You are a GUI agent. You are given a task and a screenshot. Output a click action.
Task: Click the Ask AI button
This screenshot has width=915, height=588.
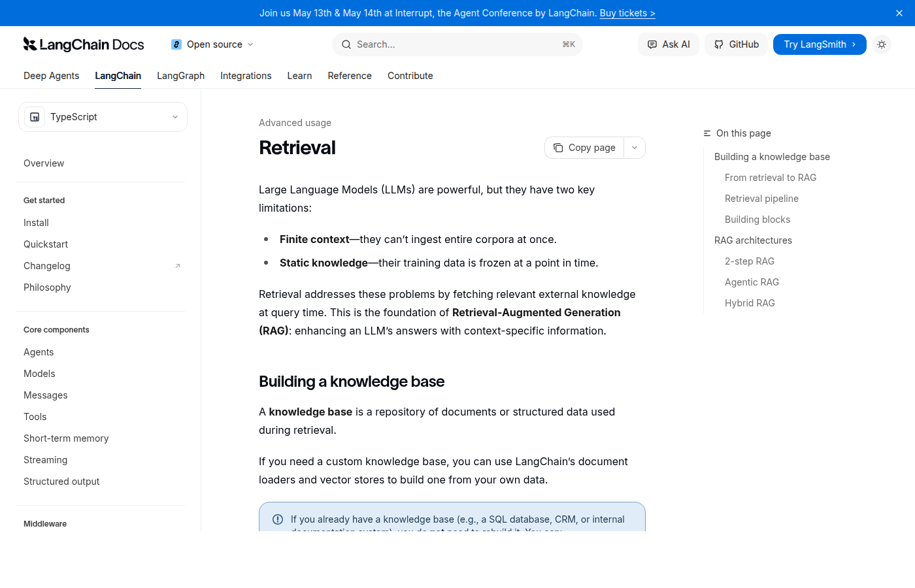(x=669, y=44)
